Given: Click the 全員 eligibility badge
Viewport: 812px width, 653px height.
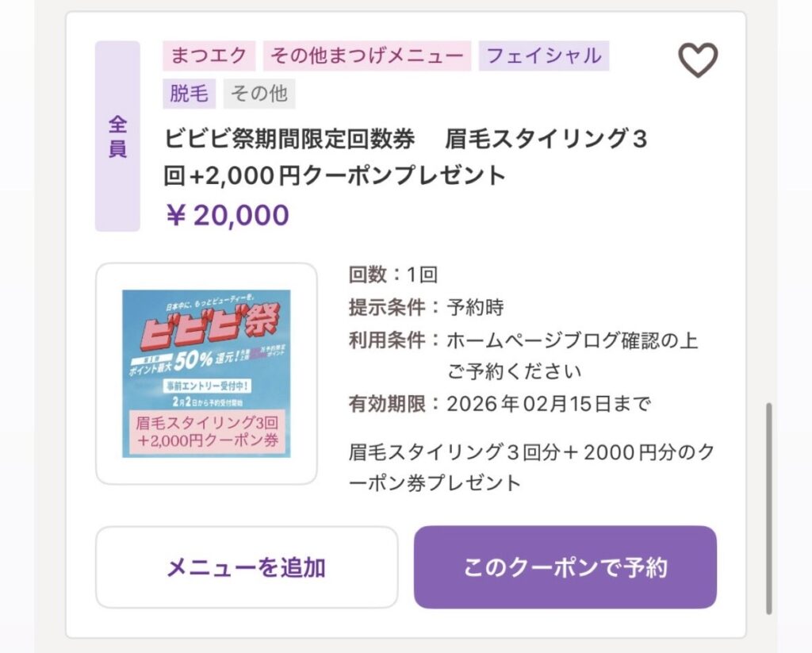Looking at the screenshot, I should point(117,136).
